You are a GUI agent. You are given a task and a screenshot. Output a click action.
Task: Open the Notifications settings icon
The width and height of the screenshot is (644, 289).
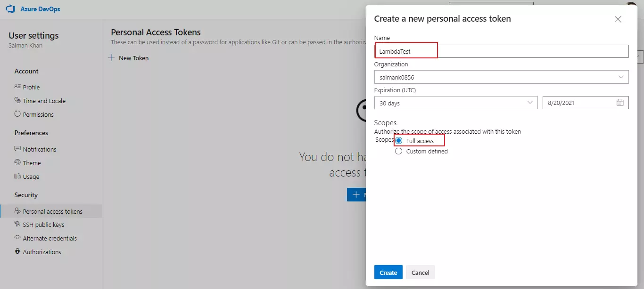(x=18, y=149)
